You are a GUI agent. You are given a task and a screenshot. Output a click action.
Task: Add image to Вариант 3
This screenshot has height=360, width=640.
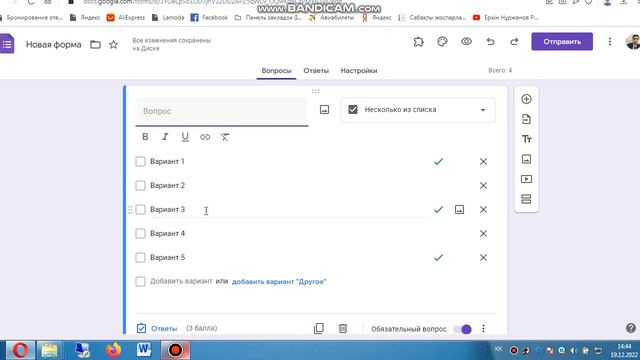tap(459, 210)
